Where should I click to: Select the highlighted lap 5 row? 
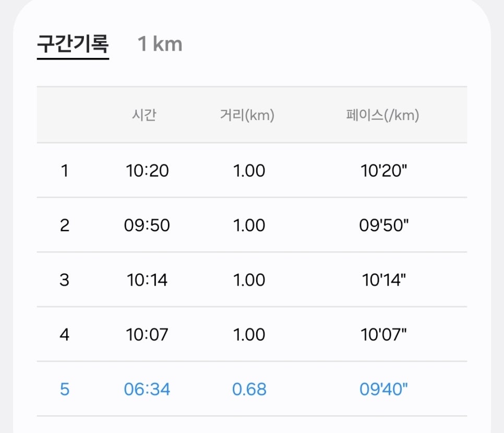tap(252, 389)
